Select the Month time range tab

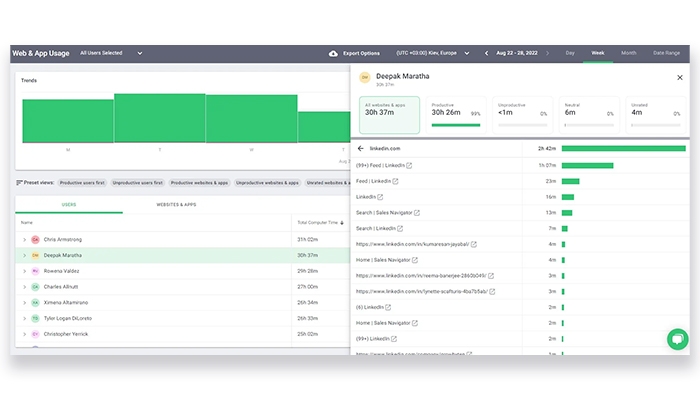628,53
